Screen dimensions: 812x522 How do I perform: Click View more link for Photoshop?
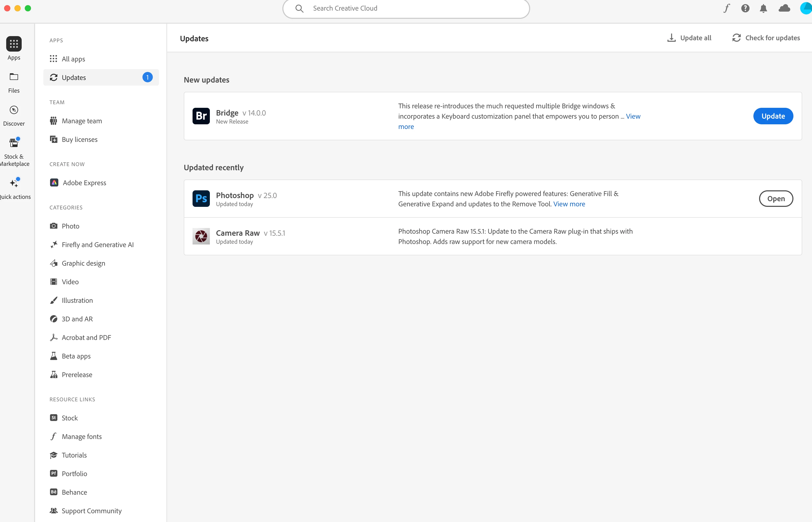coord(569,204)
